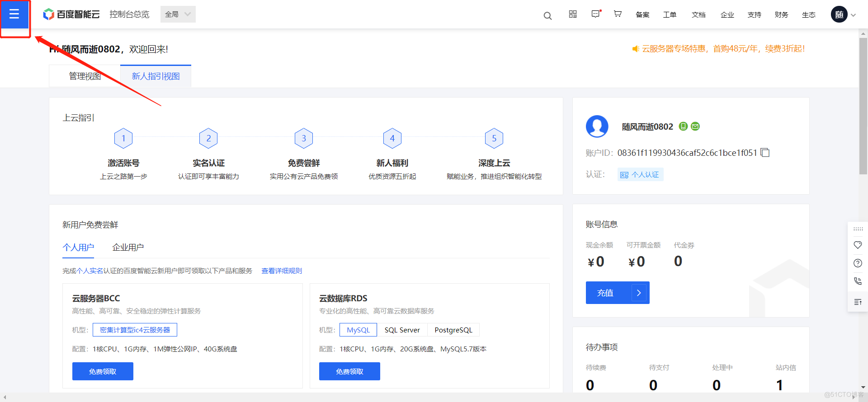This screenshot has width=868, height=402.
Task: Click the scroll down arrow
Action: [x=863, y=387]
